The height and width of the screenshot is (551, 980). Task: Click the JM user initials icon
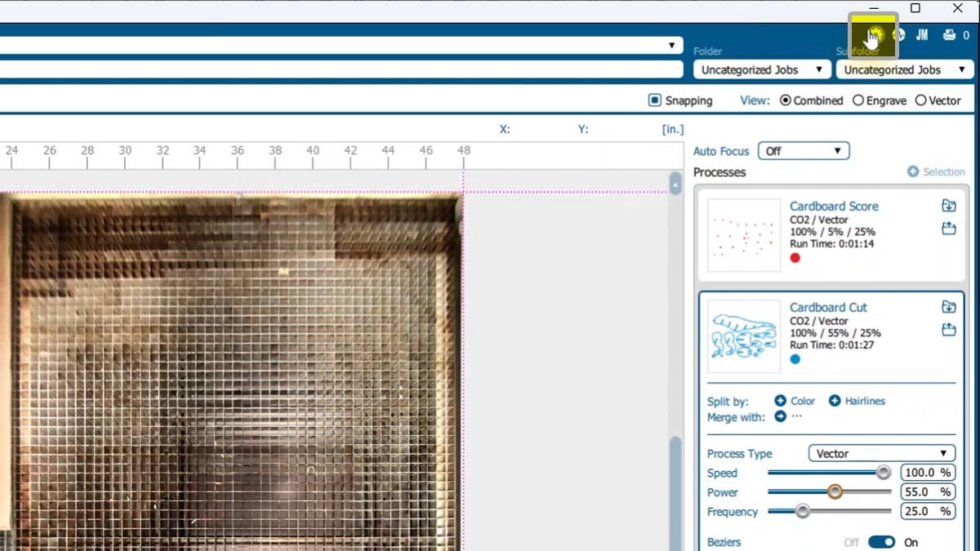click(x=922, y=35)
